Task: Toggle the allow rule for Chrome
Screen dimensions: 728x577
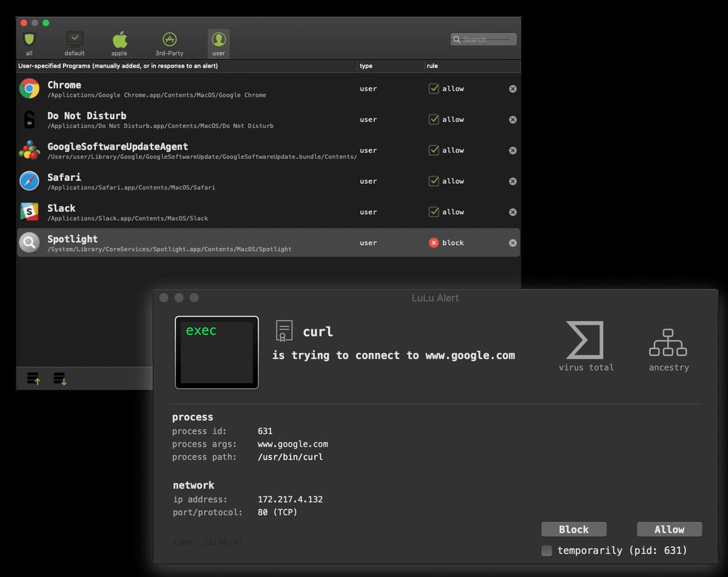Action: [434, 88]
